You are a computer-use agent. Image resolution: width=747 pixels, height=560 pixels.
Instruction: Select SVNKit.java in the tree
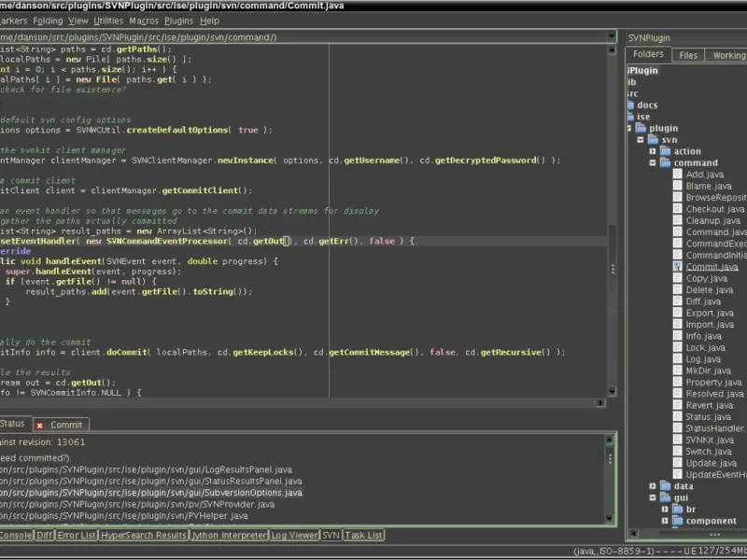(x=710, y=440)
